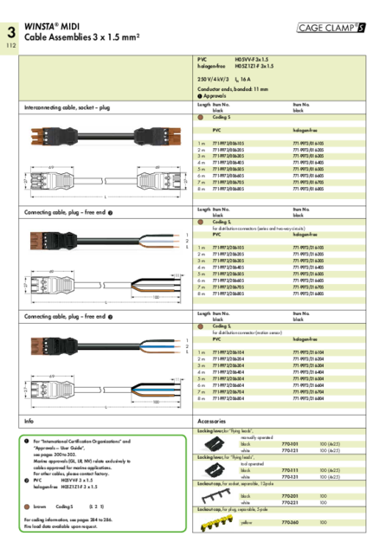The width and height of the screenshot is (392, 555).
Task: Click the brown Coding S dot in socket–plug table
Action: point(200,117)
